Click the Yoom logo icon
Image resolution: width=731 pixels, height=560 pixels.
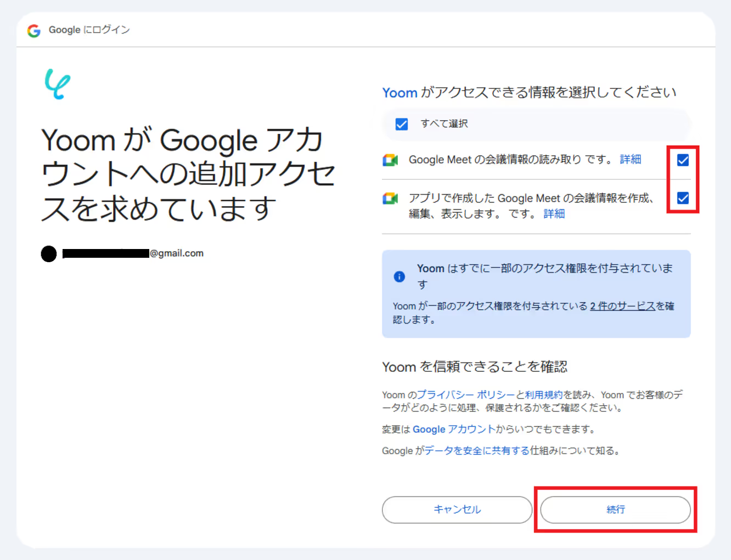point(57,84)
